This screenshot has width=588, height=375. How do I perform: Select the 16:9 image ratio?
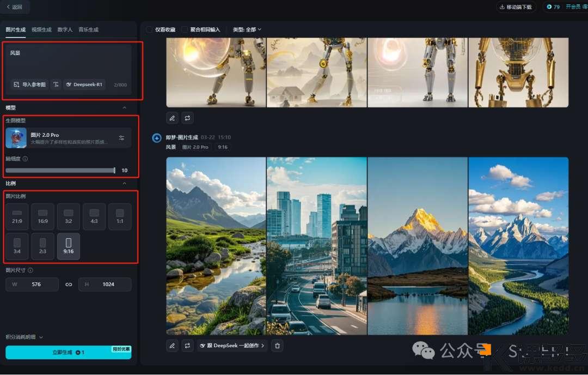(x=42, y=216)
